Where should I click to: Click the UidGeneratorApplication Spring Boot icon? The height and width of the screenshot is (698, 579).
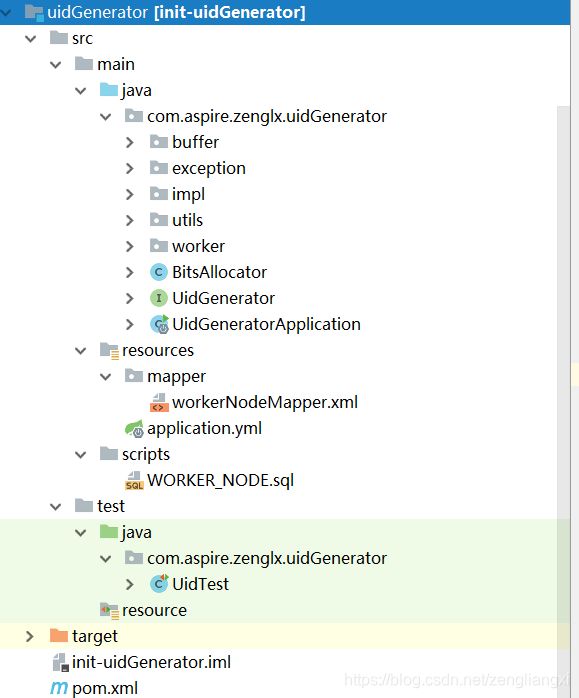coord(159,324)
